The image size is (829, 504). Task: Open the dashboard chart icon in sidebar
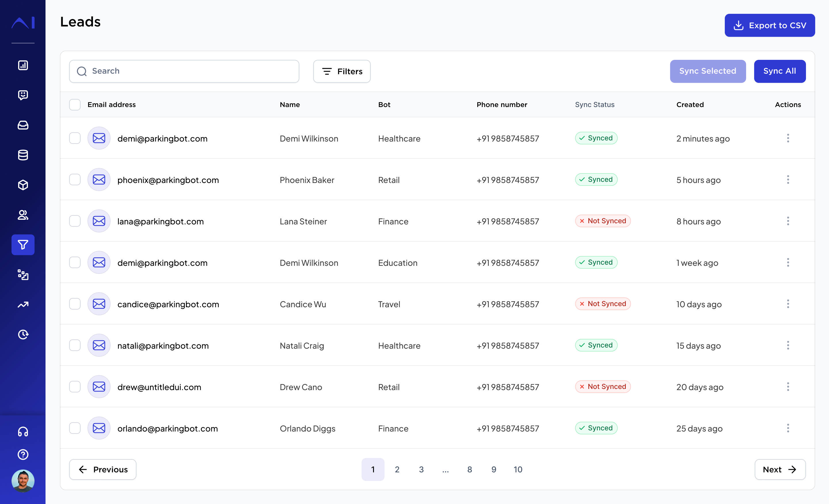click(x=23, y=65)
